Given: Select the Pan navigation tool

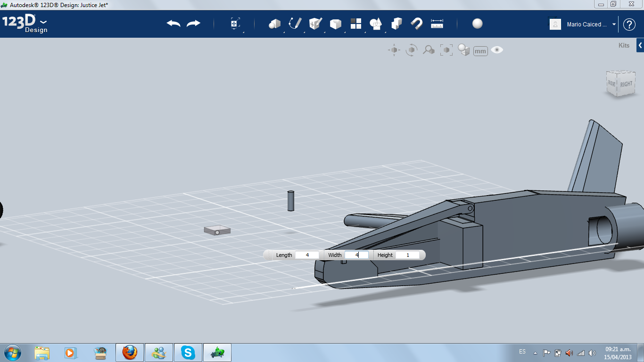Looking at the screenshot, I should (x=394, y=50).
